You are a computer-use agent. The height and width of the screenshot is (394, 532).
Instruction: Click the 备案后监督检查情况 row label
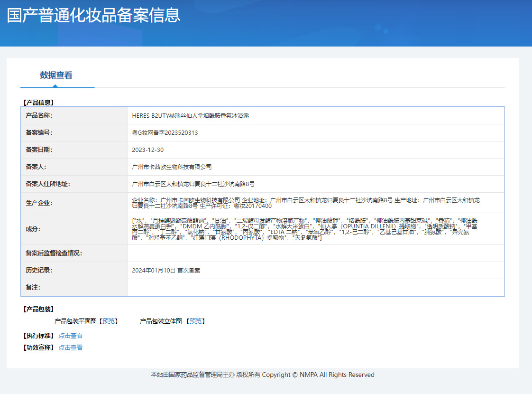coord(54,253)
